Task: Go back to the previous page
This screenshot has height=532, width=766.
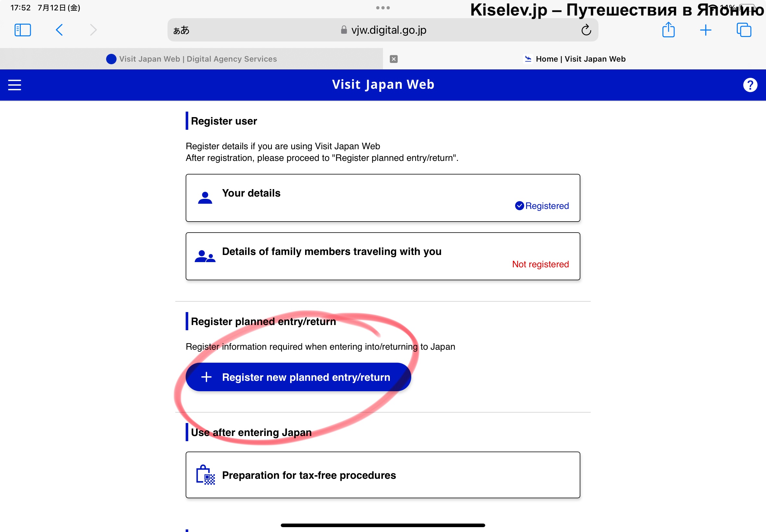Action: click(59, 30)
